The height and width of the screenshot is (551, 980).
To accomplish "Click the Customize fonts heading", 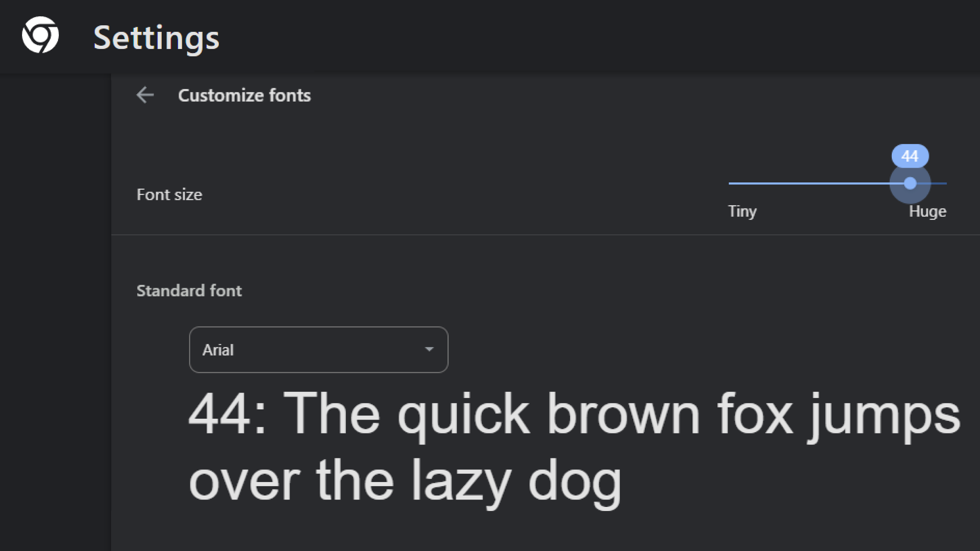I will click(244, 96).
